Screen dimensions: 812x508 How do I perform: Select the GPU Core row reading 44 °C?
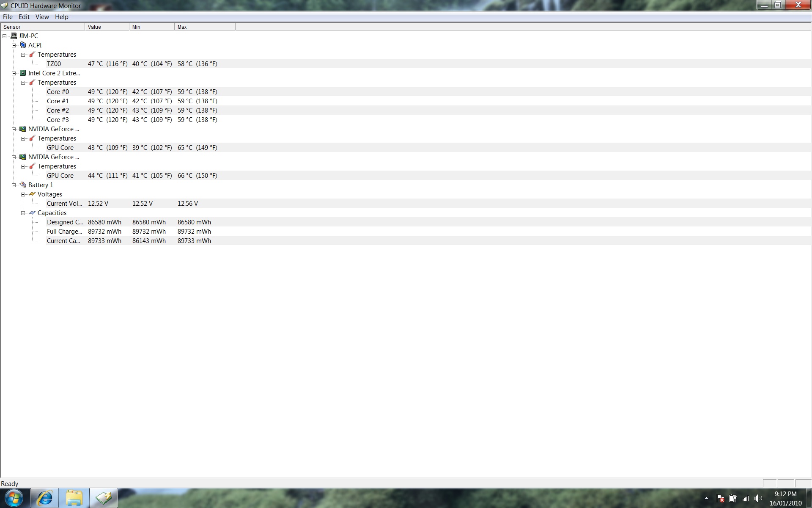click(428, 176)
